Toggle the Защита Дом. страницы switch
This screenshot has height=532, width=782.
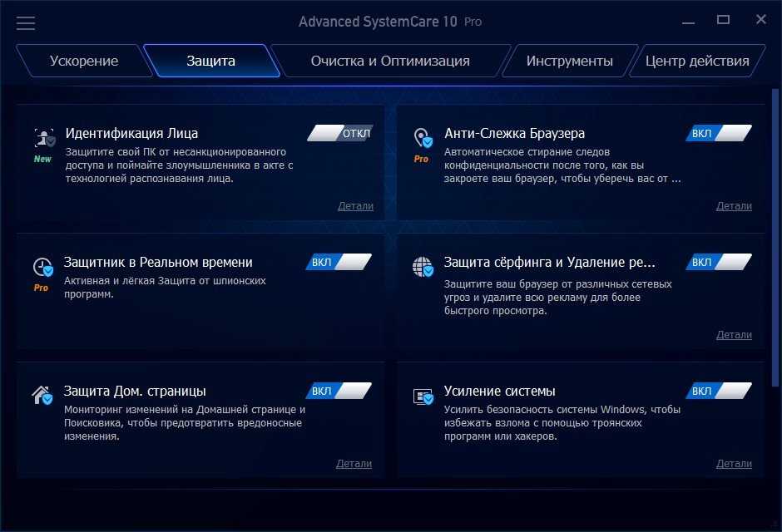pyautogui.click(x=339, y=391)
